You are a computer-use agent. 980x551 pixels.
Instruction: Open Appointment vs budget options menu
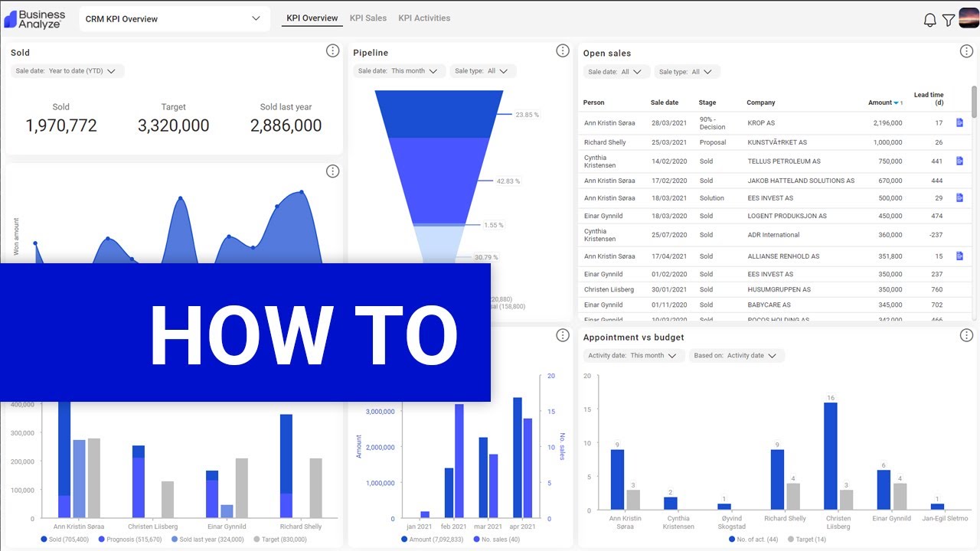pos(966,335)
